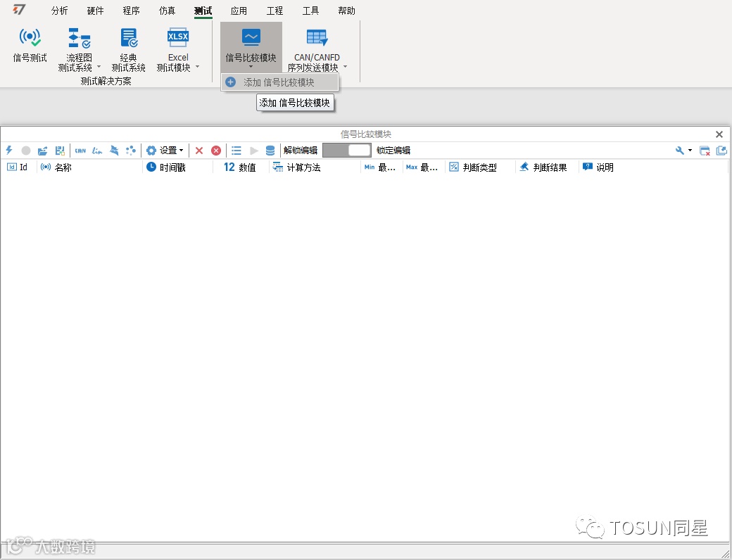Click the close-window icon with red x
This screenshot has height=560, width=732.
(705, 151)
